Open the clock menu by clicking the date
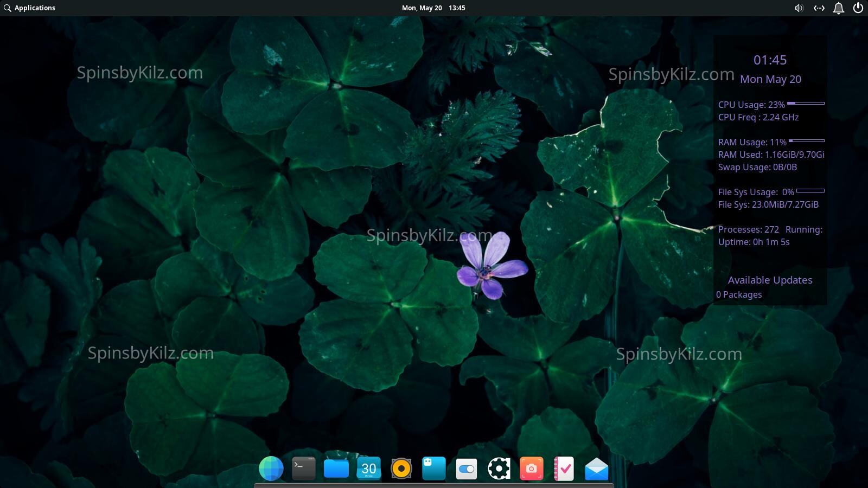 click(x=433, y=8)
